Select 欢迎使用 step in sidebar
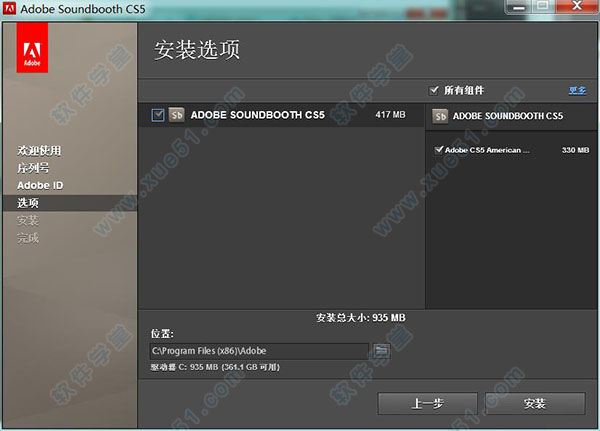600x431 pixels. pyautogui.click(x=39, y=150)
